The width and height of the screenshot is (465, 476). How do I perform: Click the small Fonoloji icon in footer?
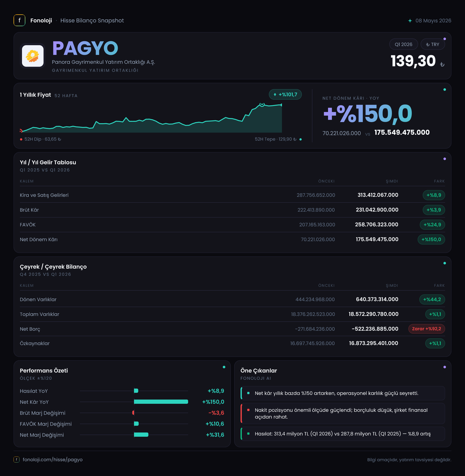pos(16,460)
